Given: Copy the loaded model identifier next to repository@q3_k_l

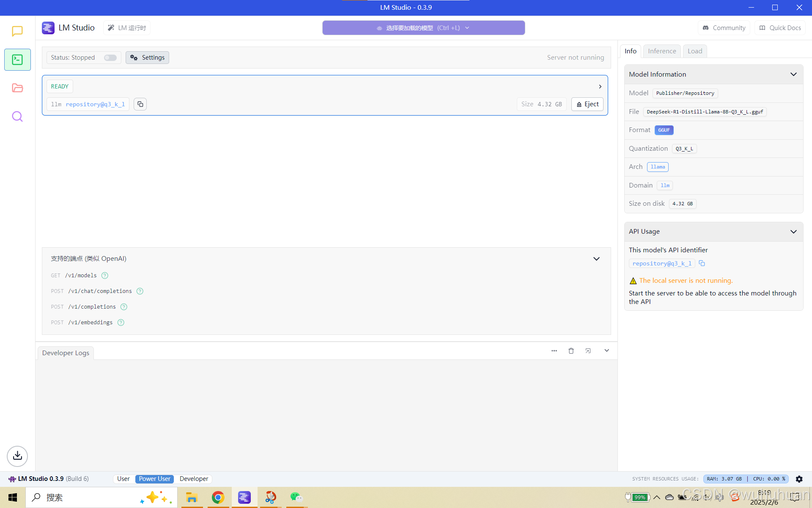Looking at the screenshot, I should [140, 104].
